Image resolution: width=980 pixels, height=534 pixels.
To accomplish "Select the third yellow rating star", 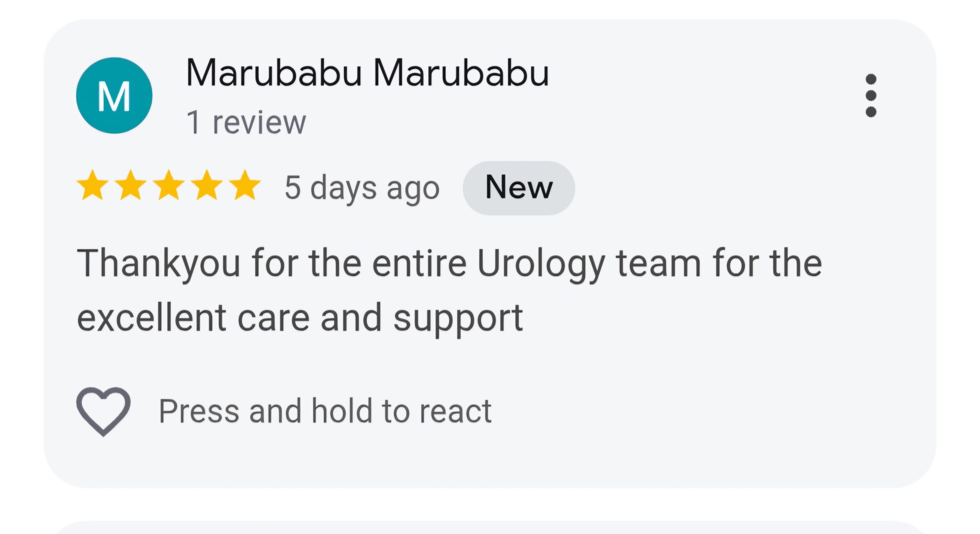I will pyautogui.click(x=168, y=185).
